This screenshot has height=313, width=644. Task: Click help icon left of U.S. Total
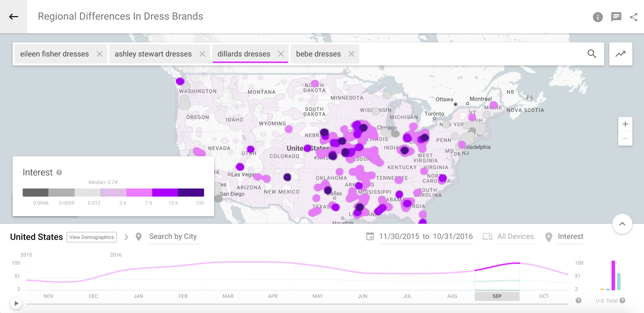578,301
